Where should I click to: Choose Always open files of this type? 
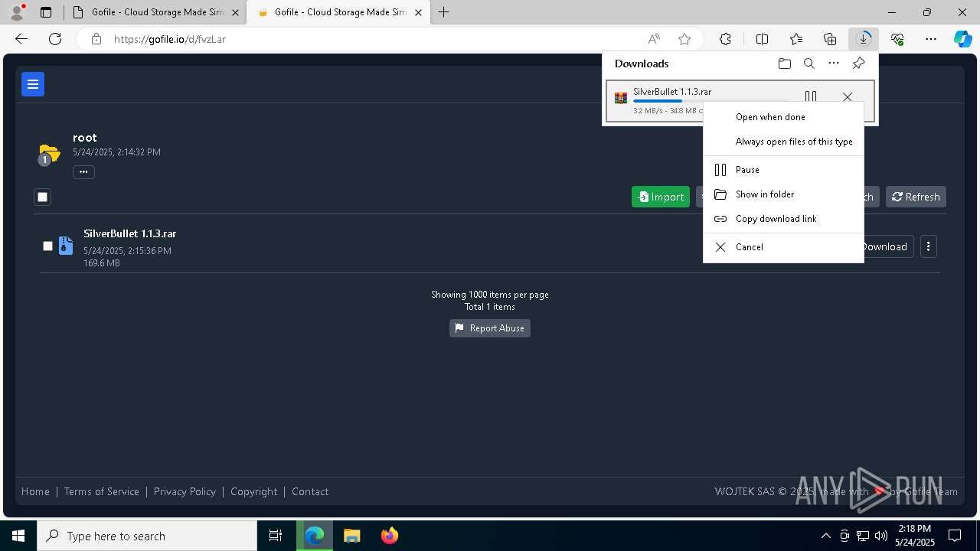[x=783, y=142]
